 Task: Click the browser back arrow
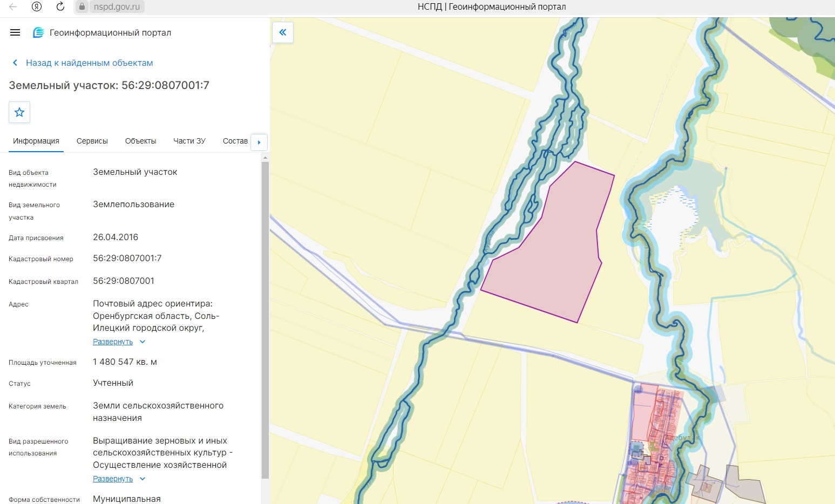pos(13,6)
